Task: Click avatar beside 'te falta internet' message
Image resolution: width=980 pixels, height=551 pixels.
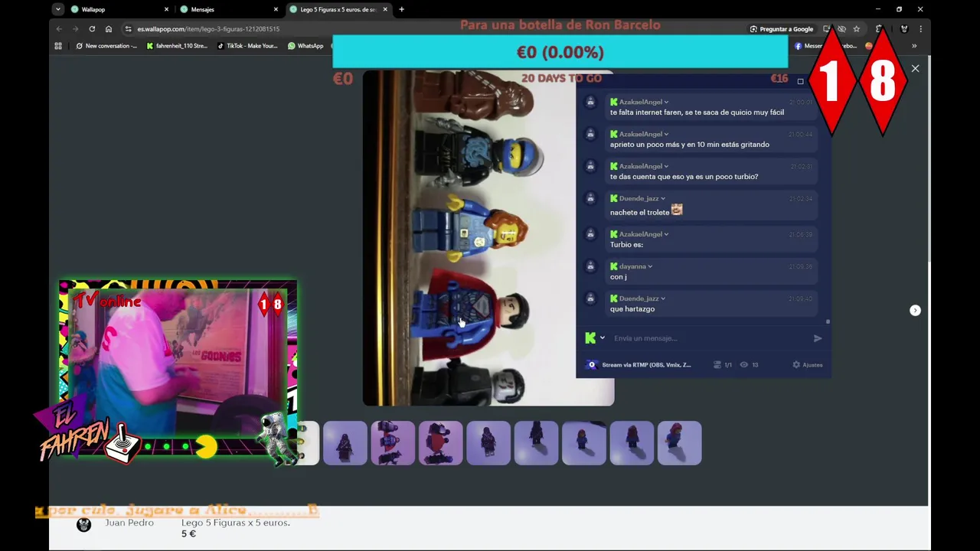Action: coord(591,102)
